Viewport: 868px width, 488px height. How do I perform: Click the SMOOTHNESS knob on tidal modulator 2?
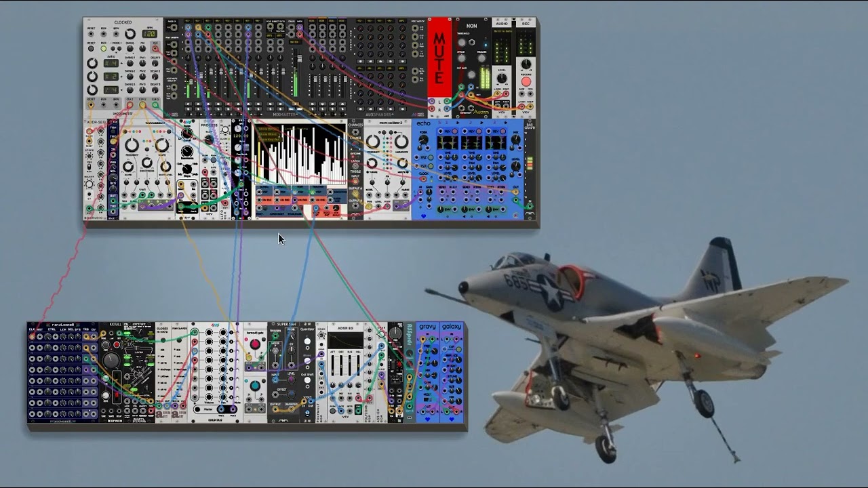click(x=147, y=163)
